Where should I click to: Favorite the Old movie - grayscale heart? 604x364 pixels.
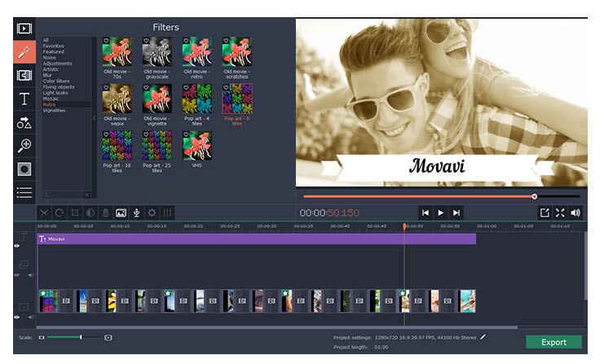coord(146,41)
